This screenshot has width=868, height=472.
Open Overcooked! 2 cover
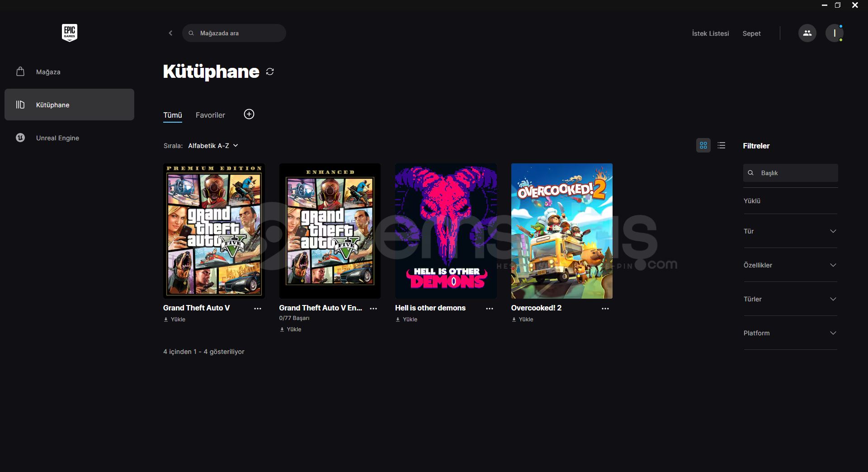pyautogui.click(x=562, y=231)
